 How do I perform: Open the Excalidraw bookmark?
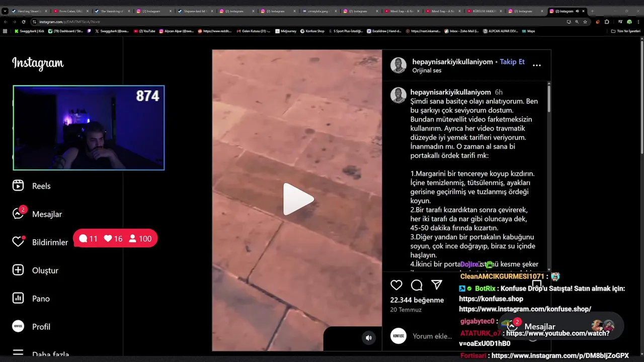pyautogui.click(x=383, y=31)
